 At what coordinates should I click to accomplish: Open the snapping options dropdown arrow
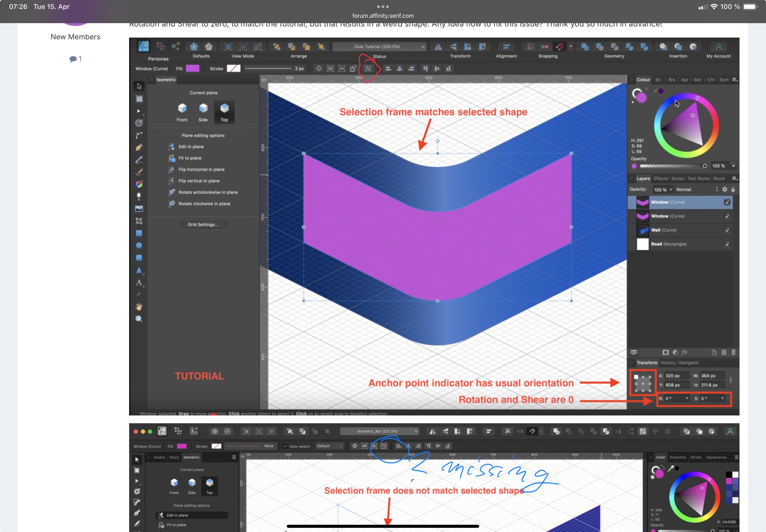(x=570, y=46)
